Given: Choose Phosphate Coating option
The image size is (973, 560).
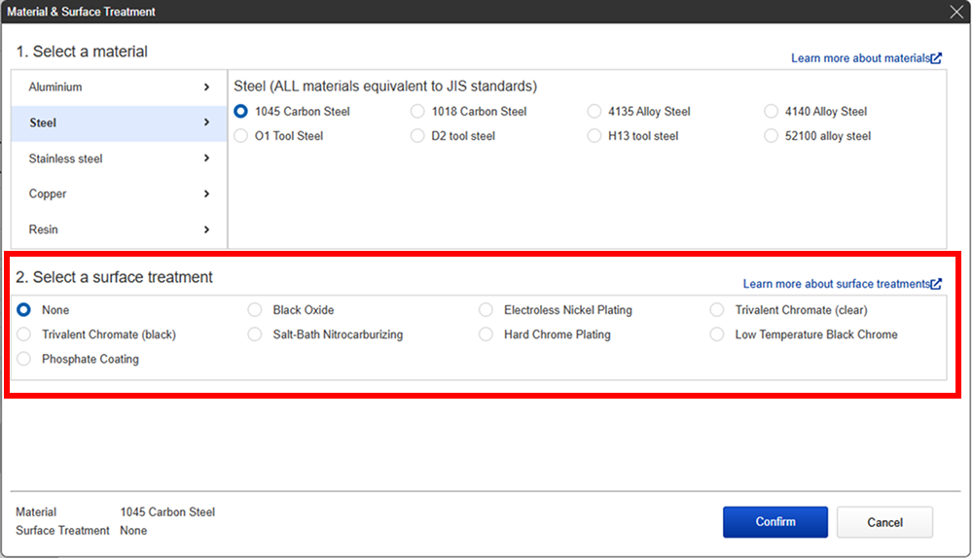Looking at the screenshot, I should coord(23,359).
